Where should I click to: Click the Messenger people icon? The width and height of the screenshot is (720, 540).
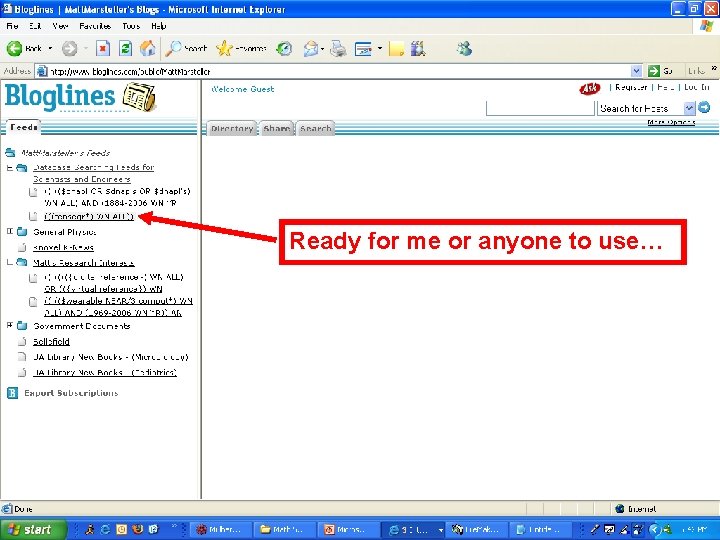pyautogui.click(x=464, y=48)
